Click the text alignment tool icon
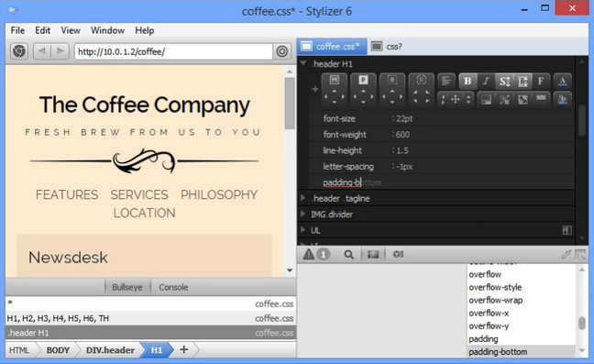 [x=446, y=81]
